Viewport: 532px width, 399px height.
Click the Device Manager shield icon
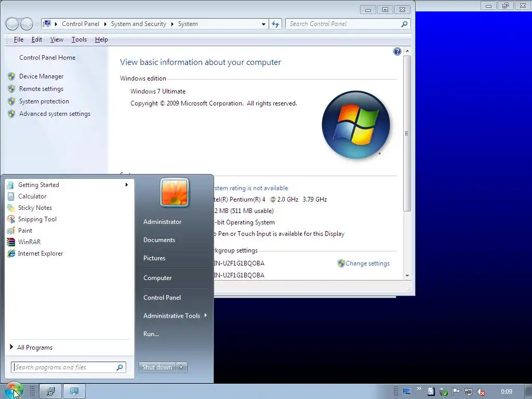(11, 76)
